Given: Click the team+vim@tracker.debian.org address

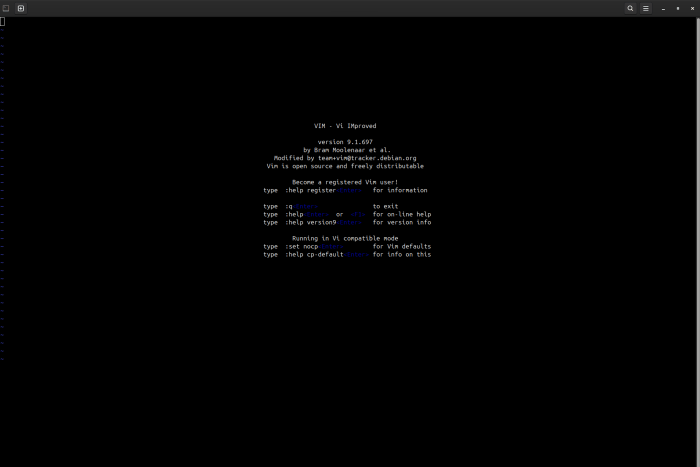Looking at the screenshot, I should [x=367, y=158].
